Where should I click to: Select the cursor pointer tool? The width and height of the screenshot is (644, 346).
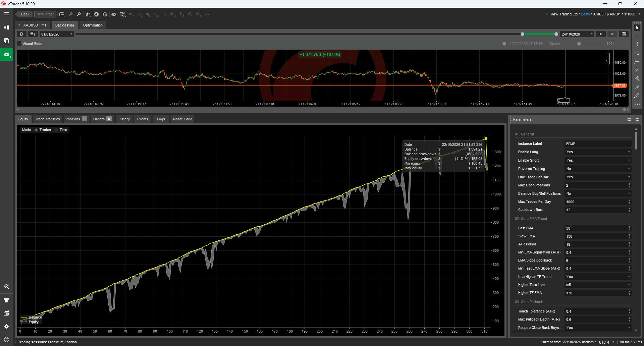click(x=637, y=28)
